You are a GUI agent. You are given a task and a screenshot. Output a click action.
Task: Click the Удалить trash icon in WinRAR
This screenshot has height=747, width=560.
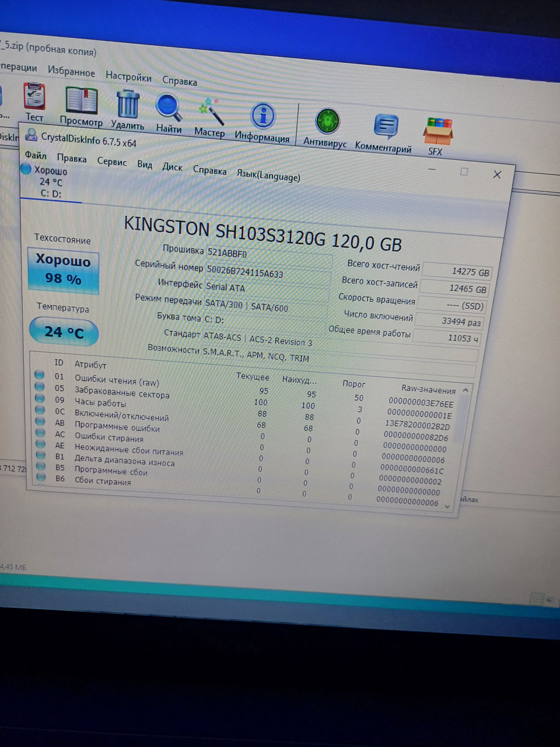[x=128, y=104]
